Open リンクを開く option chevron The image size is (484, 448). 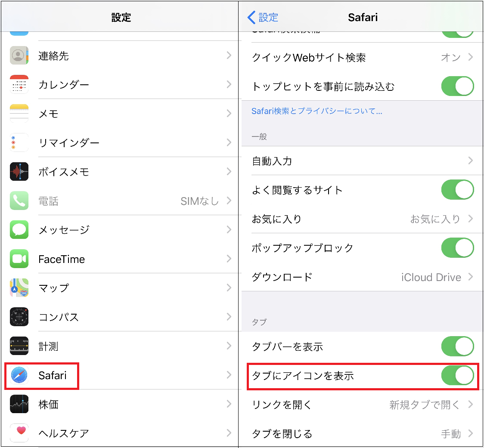coord(470,405)
